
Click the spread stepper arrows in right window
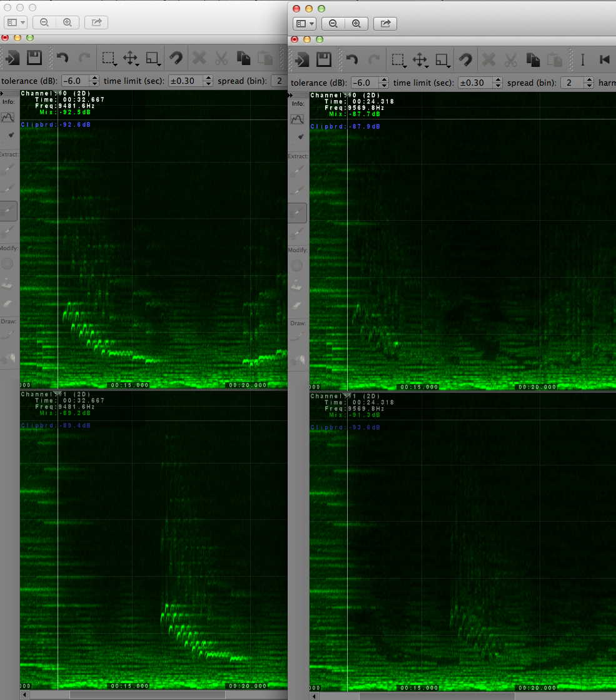[x=589, y=83]
